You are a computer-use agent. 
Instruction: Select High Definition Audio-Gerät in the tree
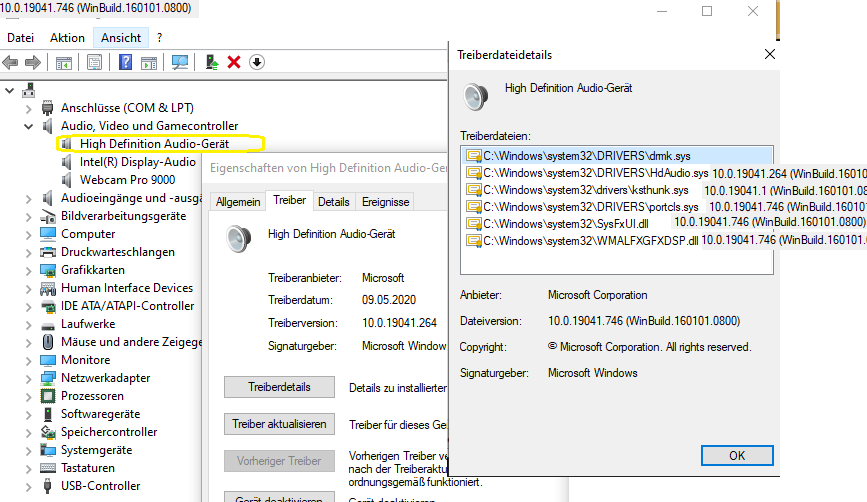tap(154, 144)
